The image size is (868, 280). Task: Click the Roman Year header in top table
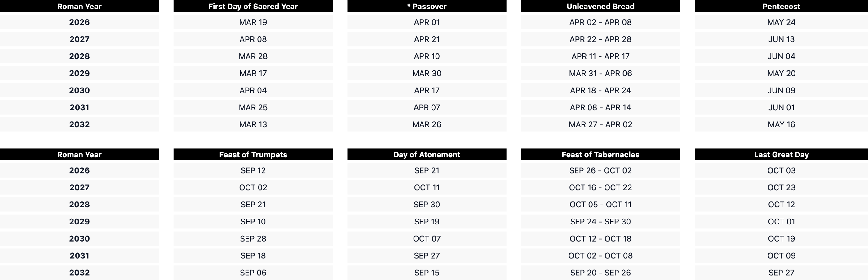[79, 7]
